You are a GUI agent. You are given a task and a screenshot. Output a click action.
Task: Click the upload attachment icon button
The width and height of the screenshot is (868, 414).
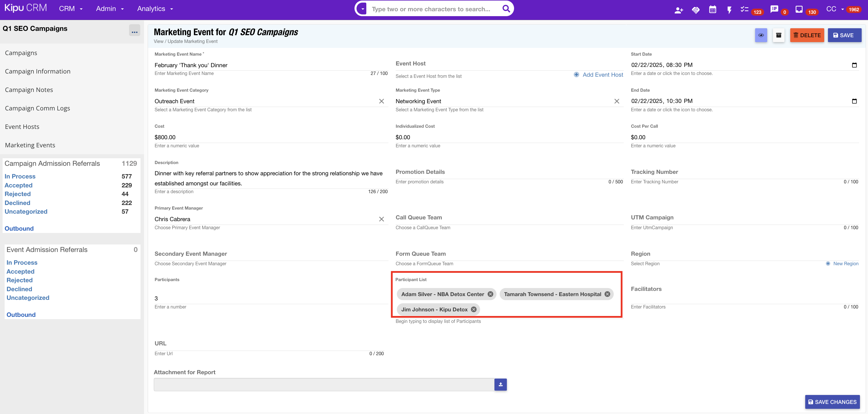(500, 384)
